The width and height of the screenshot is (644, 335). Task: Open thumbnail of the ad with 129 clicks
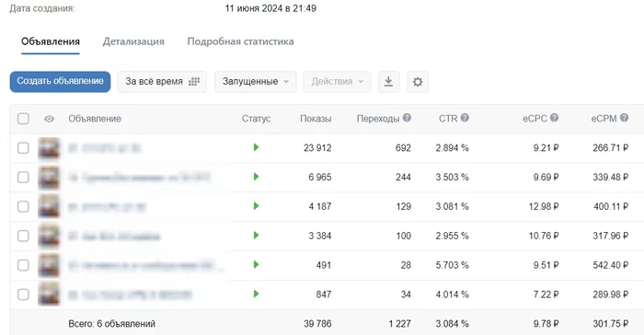coord(49,207)
